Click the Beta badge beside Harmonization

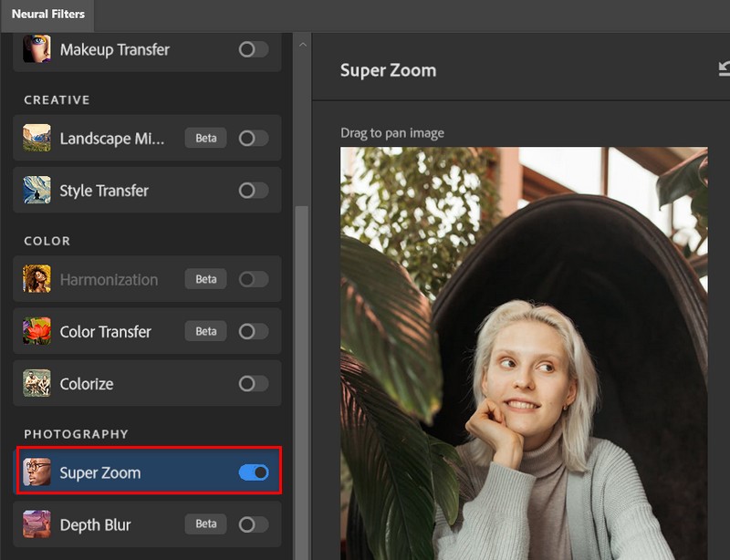[x=206, y=279]
